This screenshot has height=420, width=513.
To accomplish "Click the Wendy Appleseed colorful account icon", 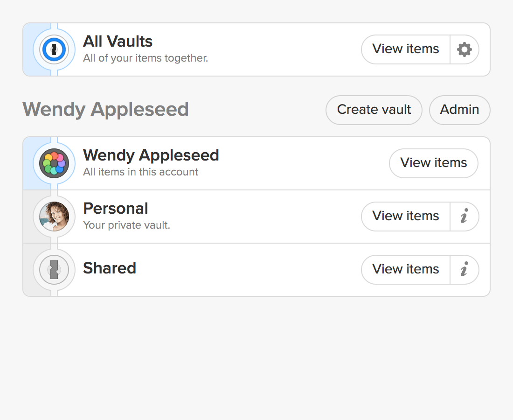I will (x=54, y=163).
